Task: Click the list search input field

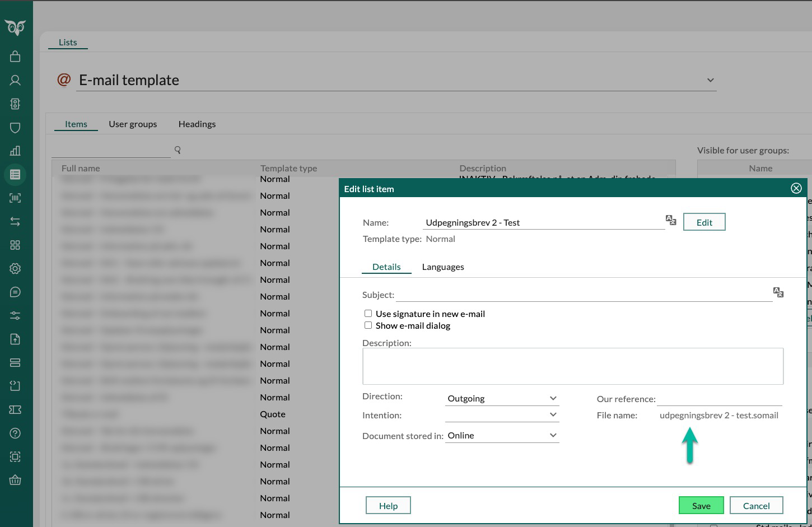Action: click(111, 150)
